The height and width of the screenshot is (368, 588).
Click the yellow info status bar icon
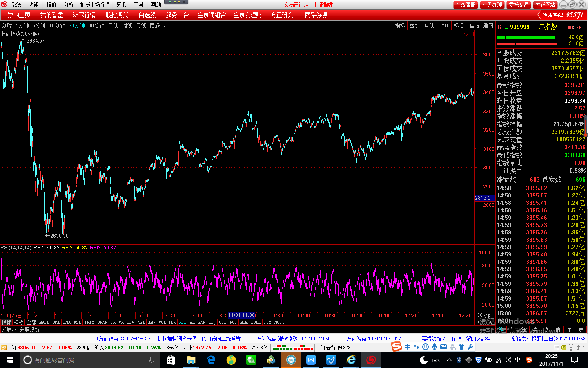coord(564,348)
